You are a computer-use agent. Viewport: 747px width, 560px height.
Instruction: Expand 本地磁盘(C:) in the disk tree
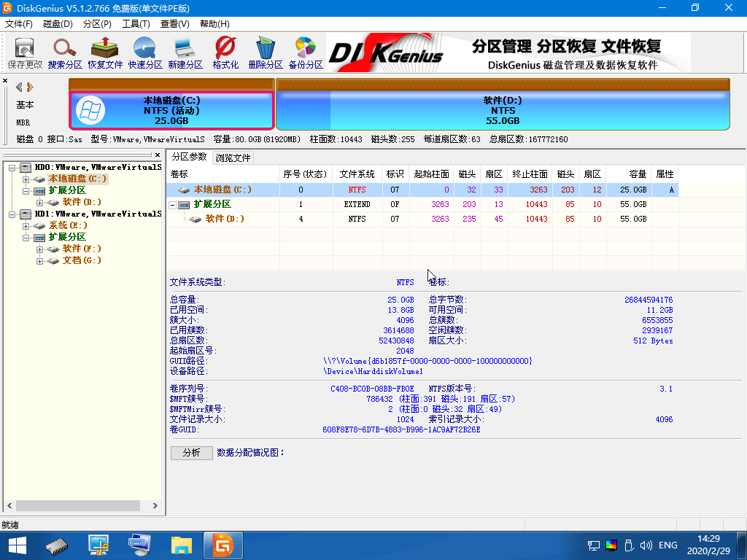click(x=26, y=179)
